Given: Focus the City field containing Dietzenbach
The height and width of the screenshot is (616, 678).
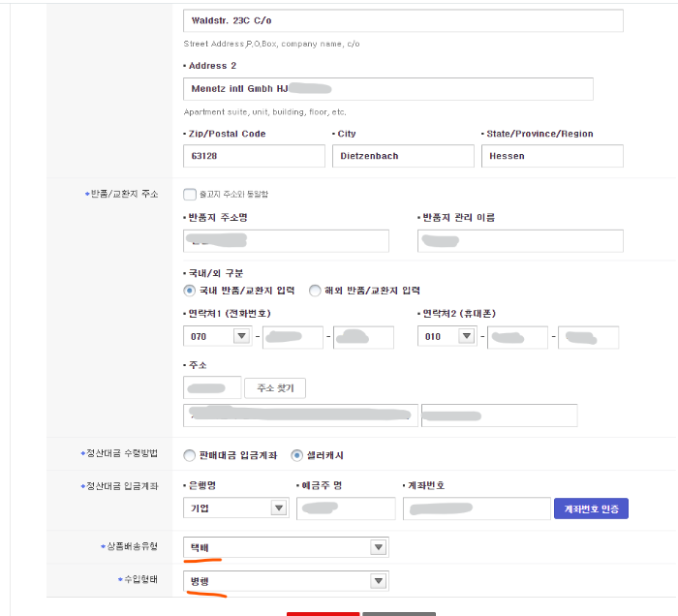Looking at the screenshot, I should (x=402, y=156).
